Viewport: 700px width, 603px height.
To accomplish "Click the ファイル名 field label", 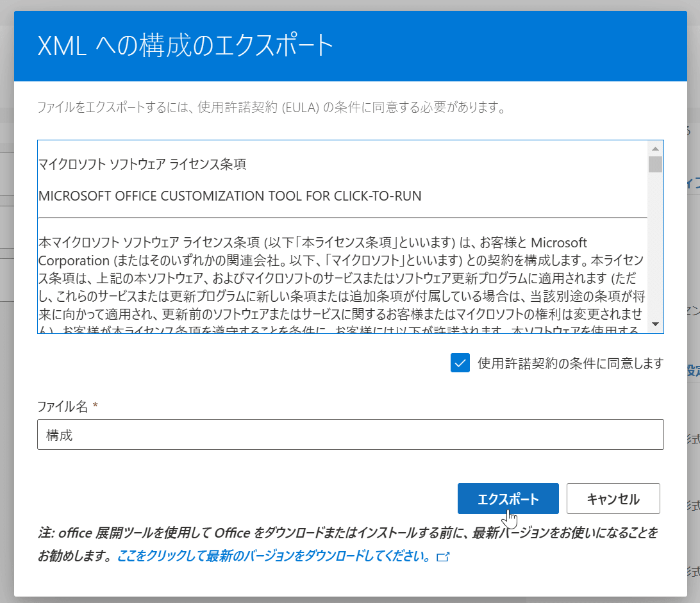I will click(63, 406).
